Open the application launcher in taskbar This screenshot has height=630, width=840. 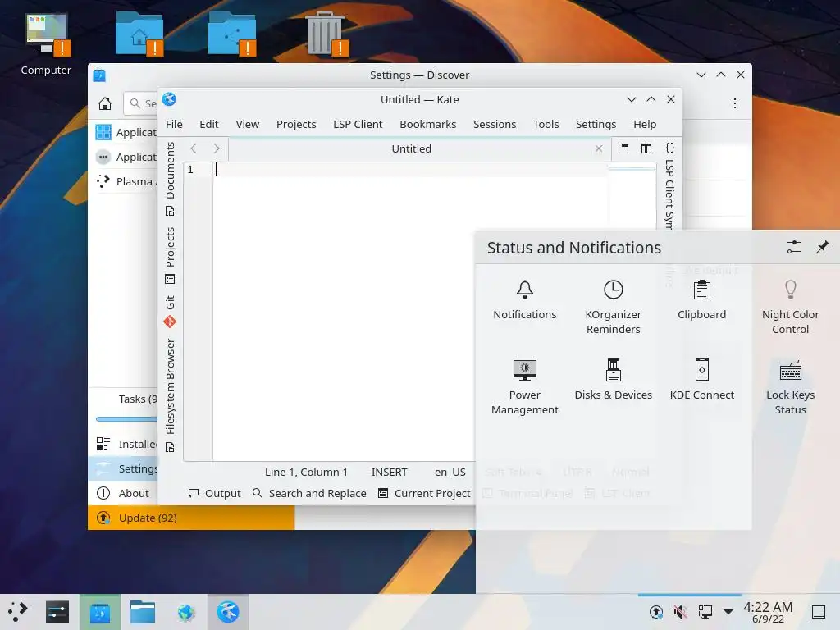18,612
